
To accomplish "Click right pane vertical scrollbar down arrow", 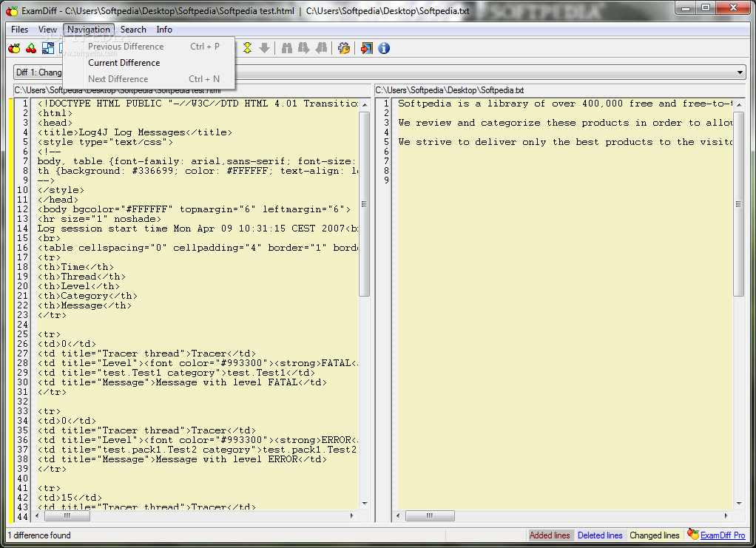I will tap(739, 503).
